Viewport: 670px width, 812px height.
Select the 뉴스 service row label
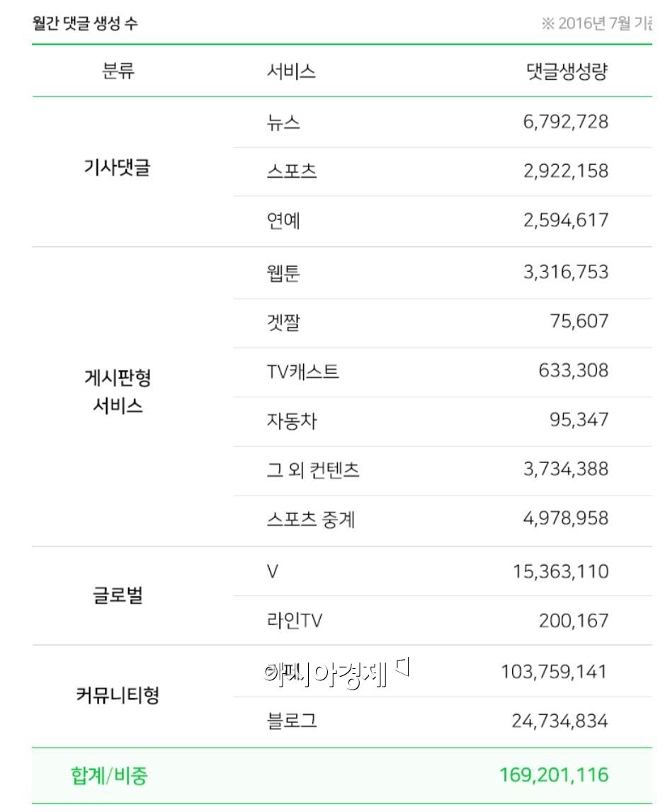(x=283, y=122)
